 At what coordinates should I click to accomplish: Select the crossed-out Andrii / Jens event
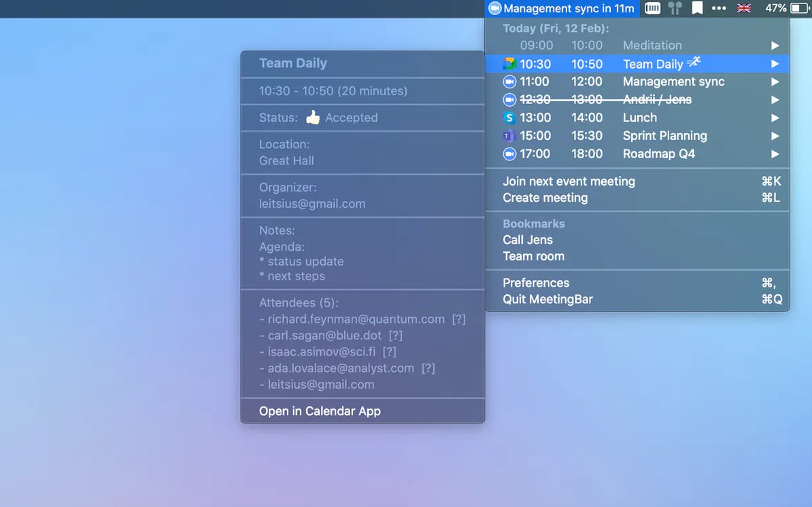[637, 100]
